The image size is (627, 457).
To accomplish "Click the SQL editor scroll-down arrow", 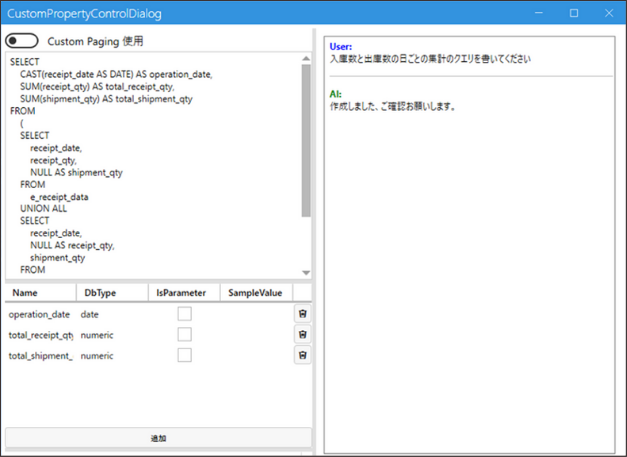I will [x=306, y=273].
